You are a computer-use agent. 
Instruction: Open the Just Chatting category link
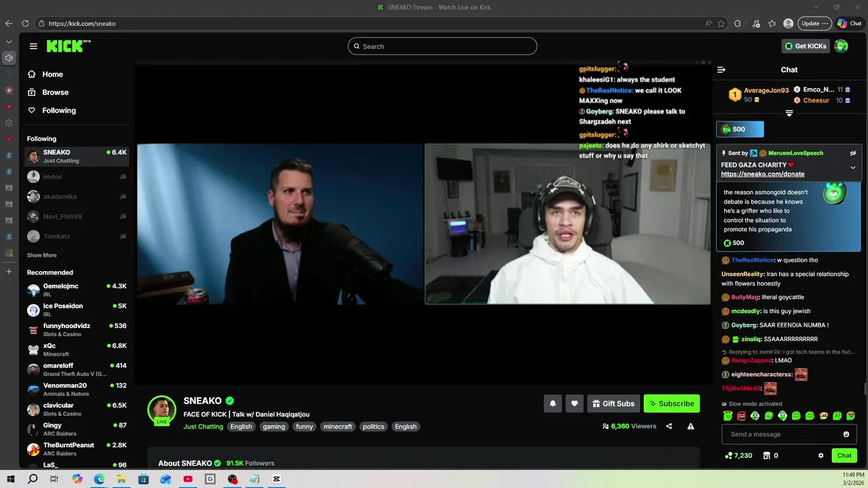point(203,426)
